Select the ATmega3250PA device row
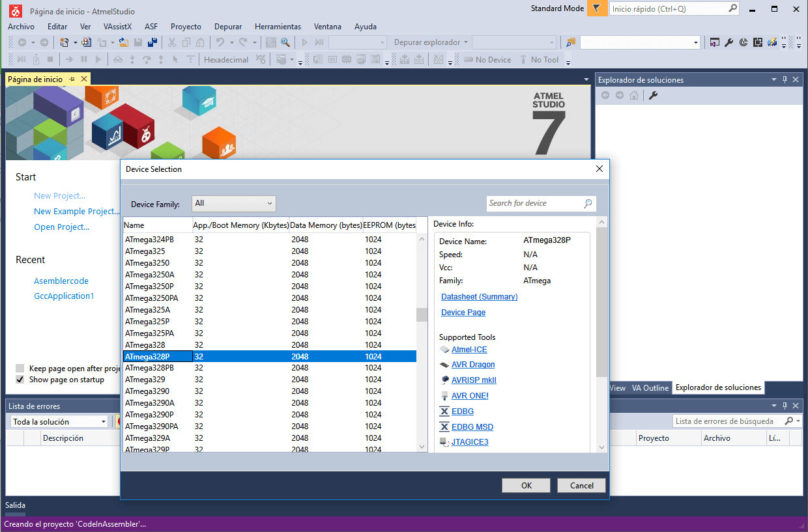 [x=270, y=298]
